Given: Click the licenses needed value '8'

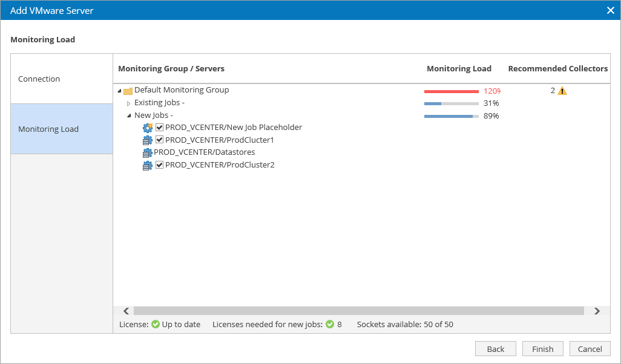Looking at the screenshot, I should point(340,325).
